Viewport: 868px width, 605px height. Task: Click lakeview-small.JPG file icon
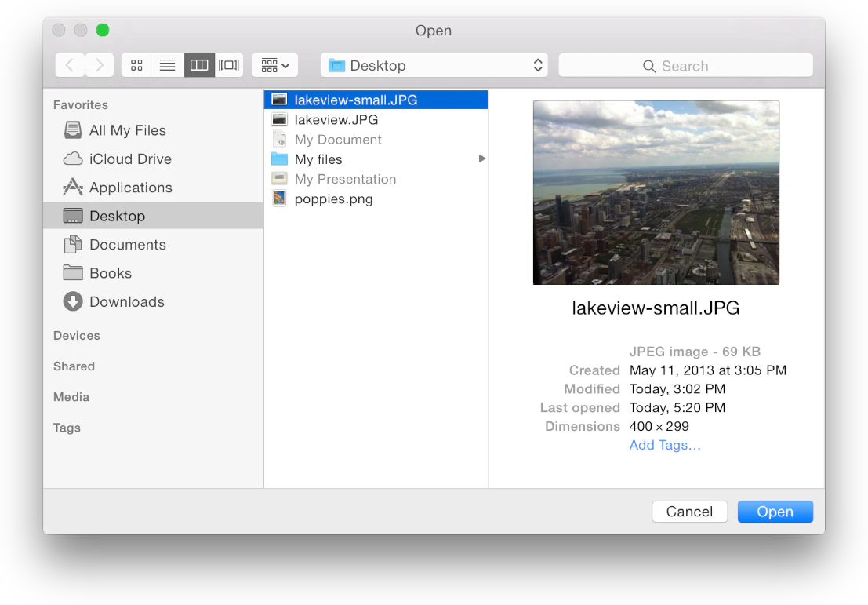pyautogui.click(x=280, y=100)
